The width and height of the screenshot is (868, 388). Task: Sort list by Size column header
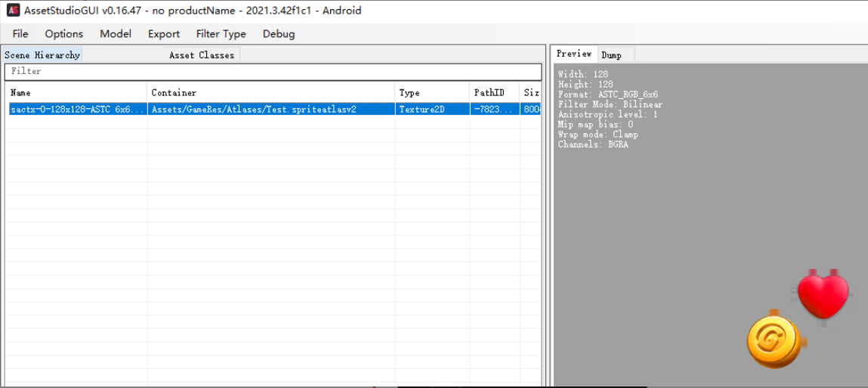pos(530,92)
